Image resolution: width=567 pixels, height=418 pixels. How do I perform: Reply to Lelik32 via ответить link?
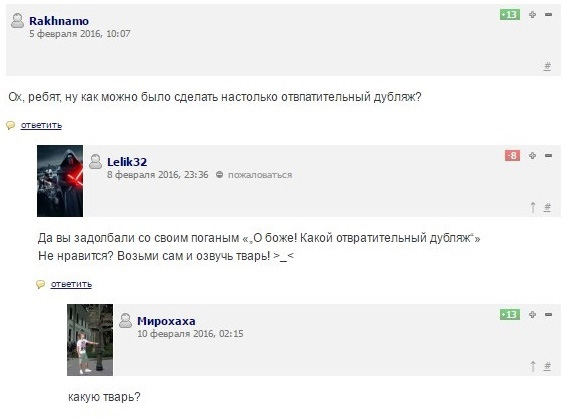coord(71,284)
